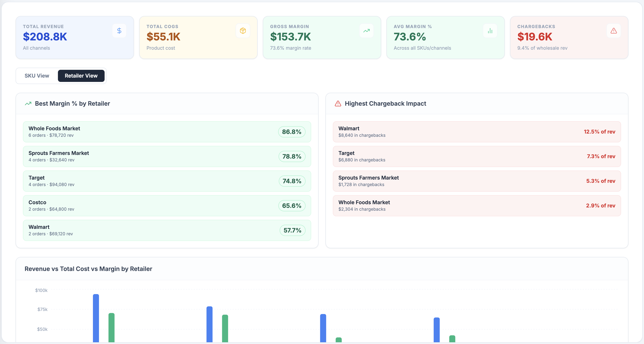The width and height of the screenshot is (644, 344).
Task: Click 'Revenue vs Total Cost vs Margin by Retailer' heading
Action: (88, 269)
